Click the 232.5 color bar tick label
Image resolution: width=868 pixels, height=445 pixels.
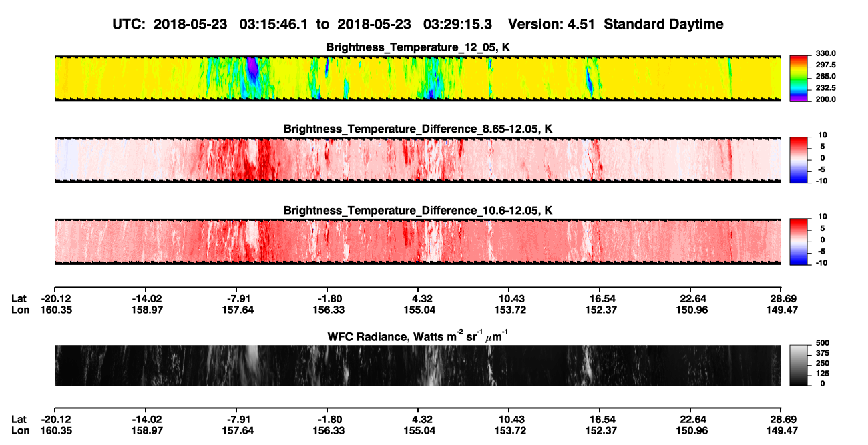pos(826,87)
